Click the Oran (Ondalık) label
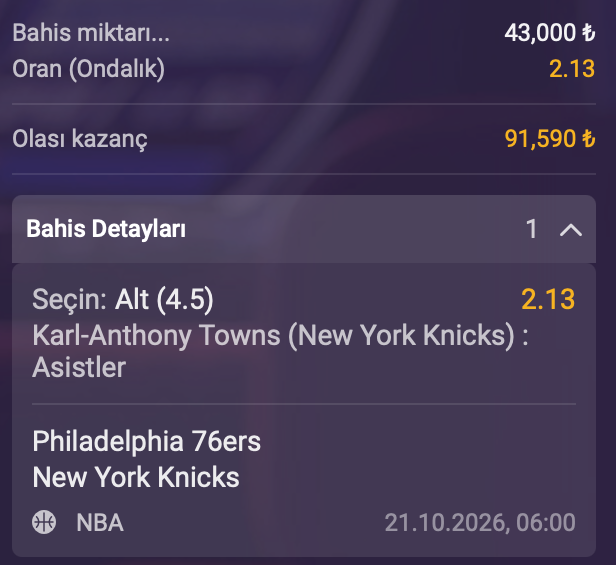Image resolution: width=616 pixels, height=565 pixels. click(88, 70)
